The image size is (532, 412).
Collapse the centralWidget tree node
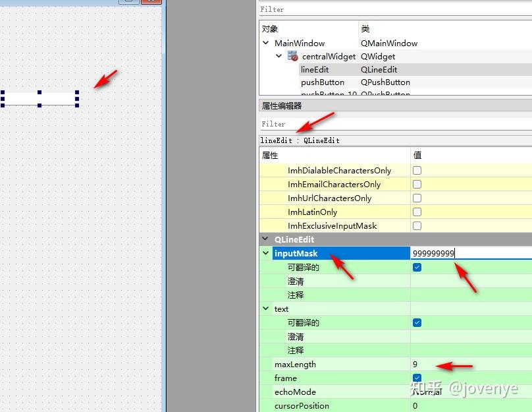(279, 56)
